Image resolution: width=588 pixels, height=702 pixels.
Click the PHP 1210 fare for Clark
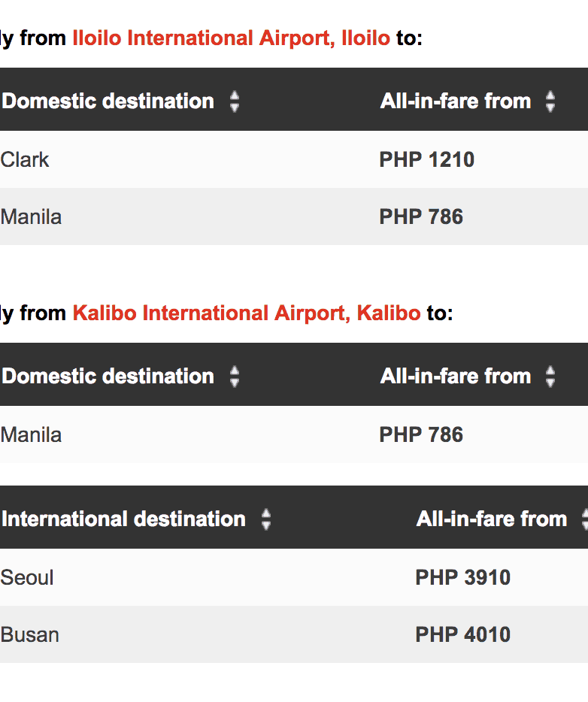tap(426, 159)
